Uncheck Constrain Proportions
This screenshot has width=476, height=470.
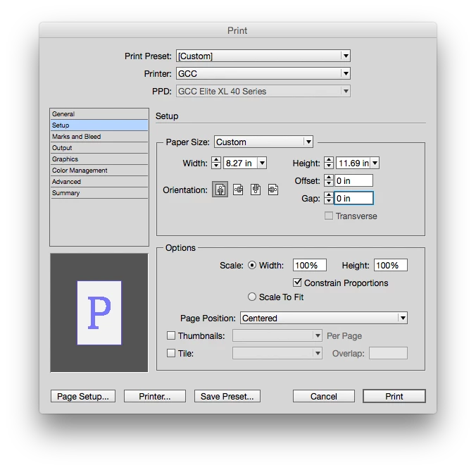pyautogui.click(x=297, y=283)
